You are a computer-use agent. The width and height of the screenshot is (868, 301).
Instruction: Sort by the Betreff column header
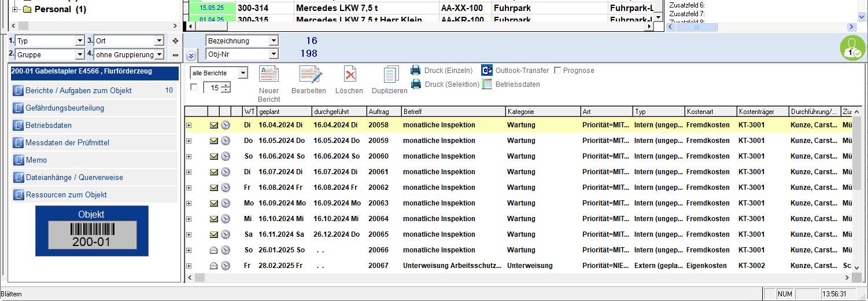pyautogui.click(x=453, y=112)
